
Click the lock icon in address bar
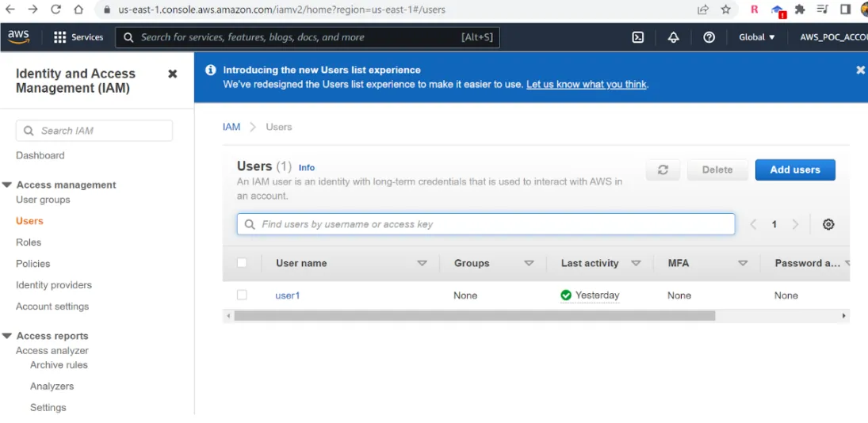pyautogui.click(x=107, y=10)
